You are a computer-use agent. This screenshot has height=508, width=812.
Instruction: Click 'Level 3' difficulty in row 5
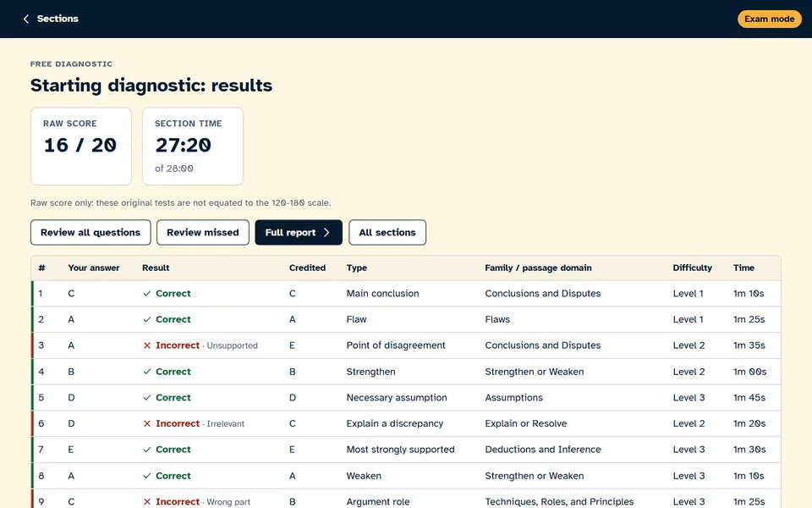[689, 398]
